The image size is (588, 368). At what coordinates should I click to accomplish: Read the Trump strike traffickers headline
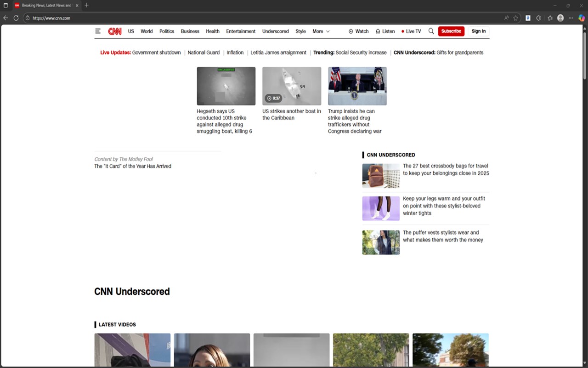point(355,121)
